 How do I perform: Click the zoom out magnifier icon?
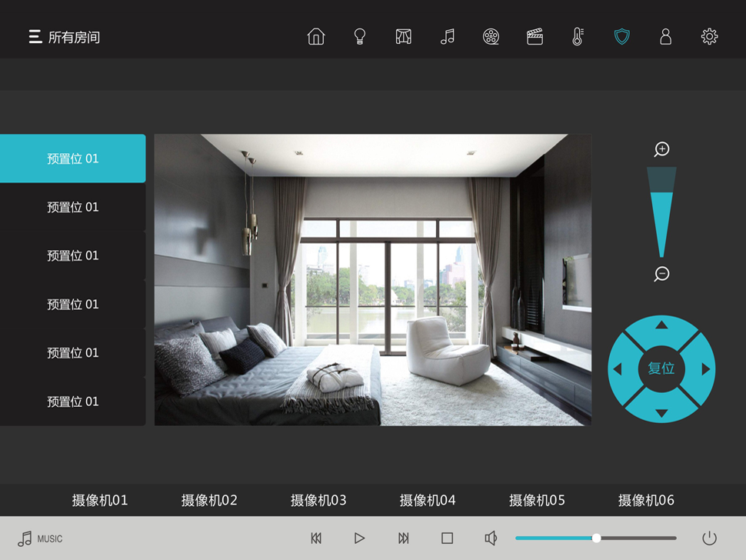(x=661, y=274)
